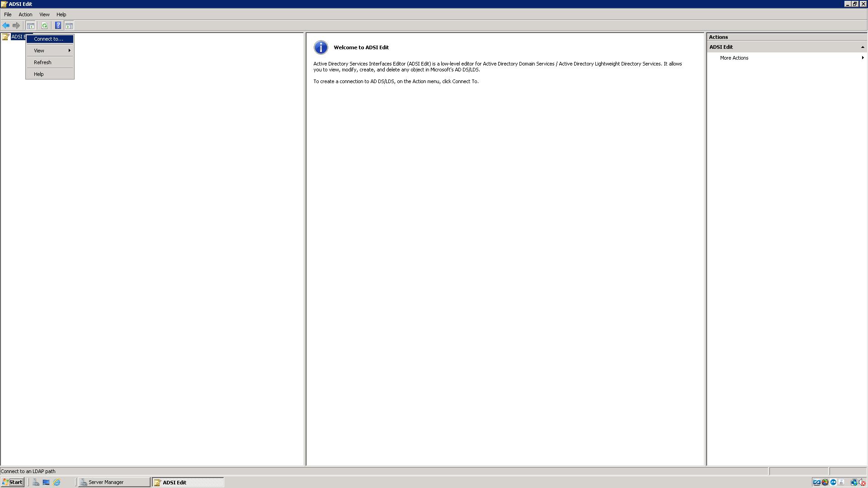Select Help from the context menu
Image resolution: width=868 pixels, height=488 pixels.
tap(39, 74)
